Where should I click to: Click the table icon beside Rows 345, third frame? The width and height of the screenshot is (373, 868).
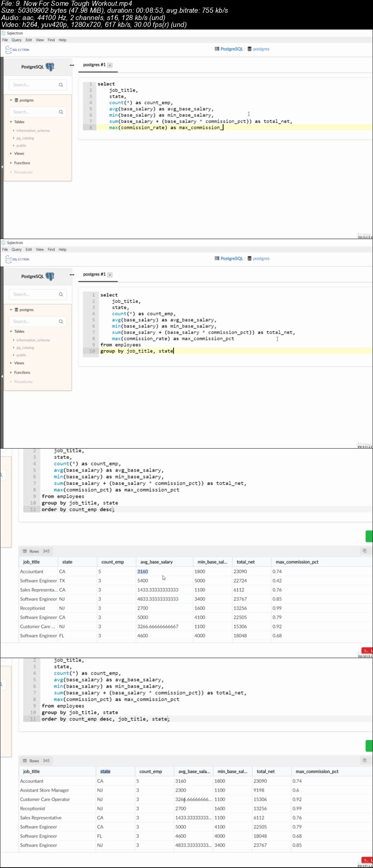[25, 551]
